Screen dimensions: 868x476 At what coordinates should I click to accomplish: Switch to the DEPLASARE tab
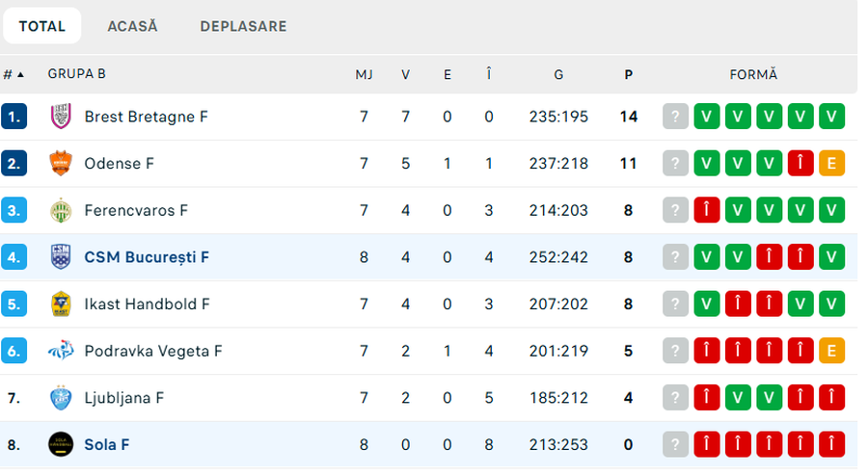click(243, 27)
